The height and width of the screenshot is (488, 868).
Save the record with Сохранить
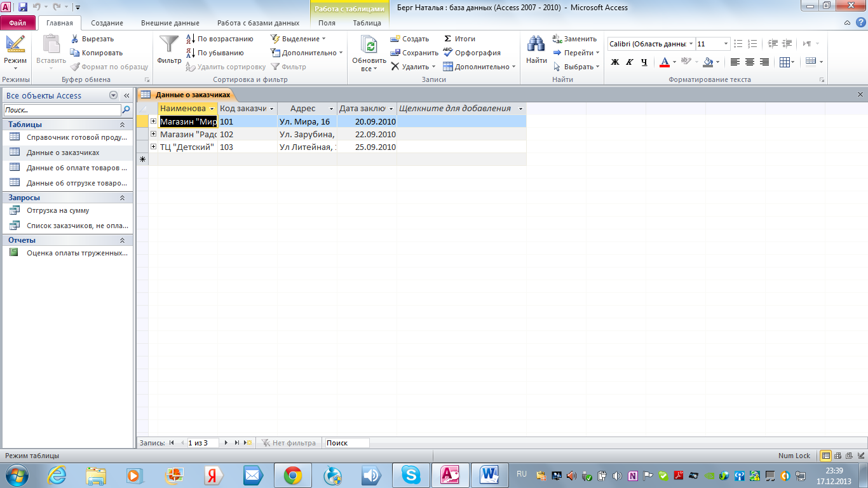(x=414, y=53)
